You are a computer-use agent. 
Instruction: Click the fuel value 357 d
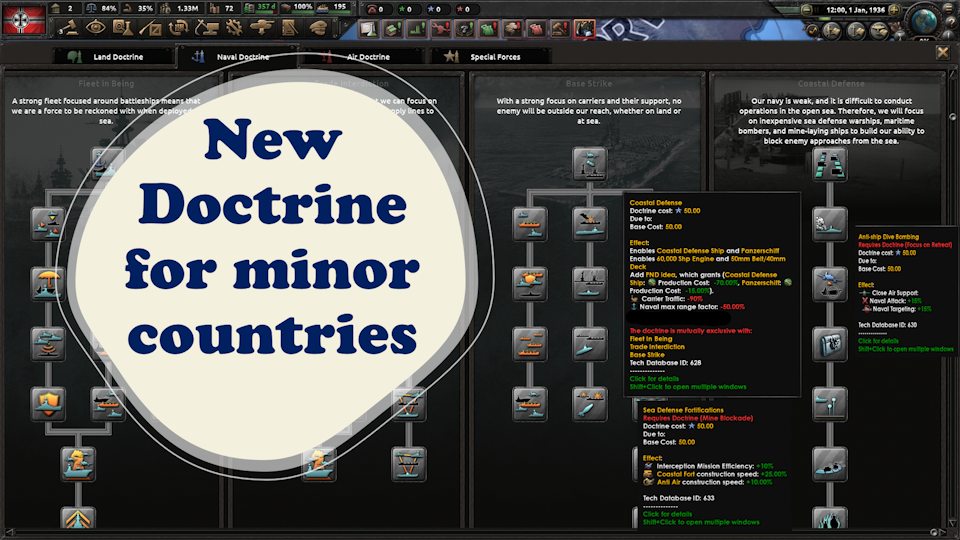pos(266,7)
